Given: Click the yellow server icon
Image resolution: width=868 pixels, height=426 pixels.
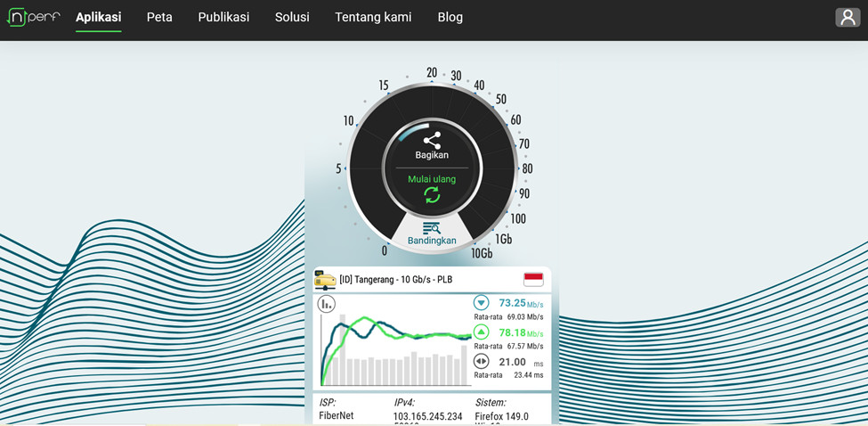Looking at the screenshot, I should [325, 280].
